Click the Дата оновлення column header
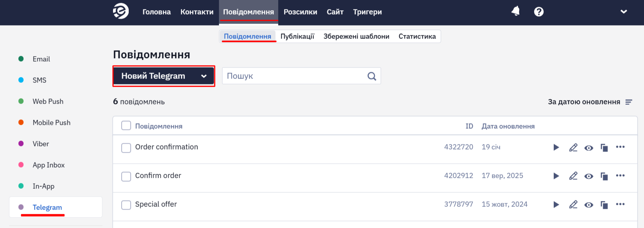Viewport: 644px width, 228px height. click(508, 126)
